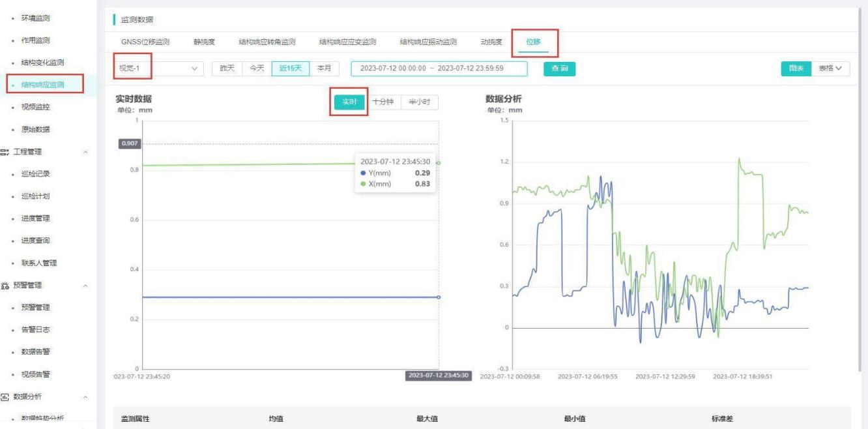Switch to the GNSS位移监测 tab
This screenshot has height=429, width=868.
click(x=145, y=42)
